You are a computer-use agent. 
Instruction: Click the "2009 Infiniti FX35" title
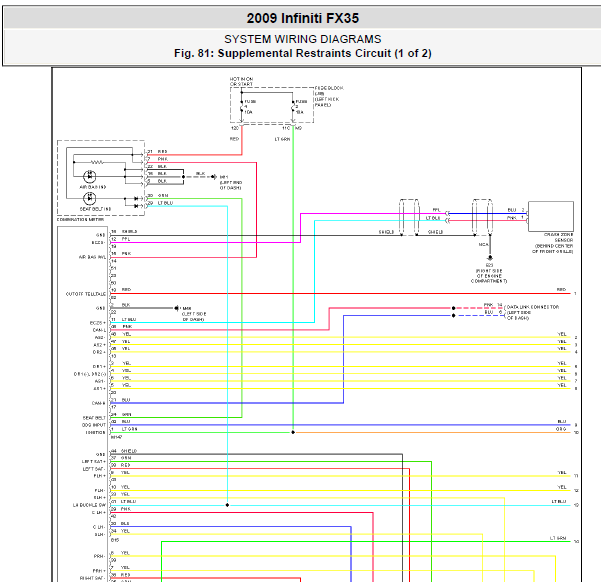[302, 18]
